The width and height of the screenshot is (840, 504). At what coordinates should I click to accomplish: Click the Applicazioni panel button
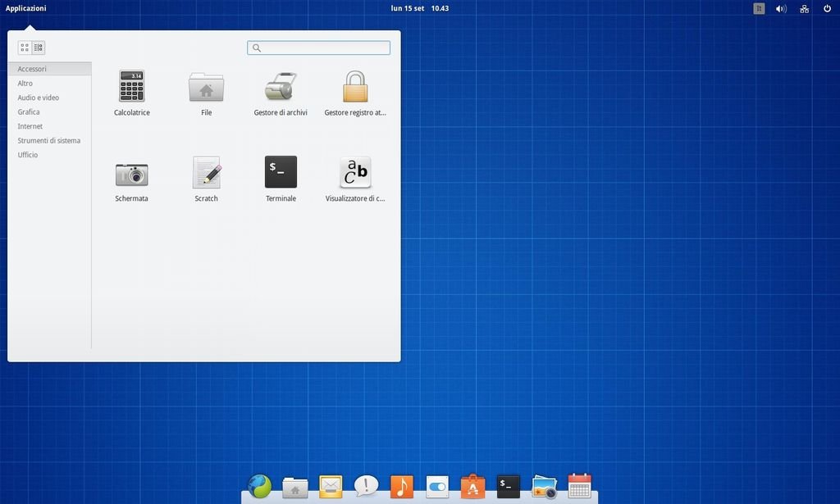(x=26, y=8)
